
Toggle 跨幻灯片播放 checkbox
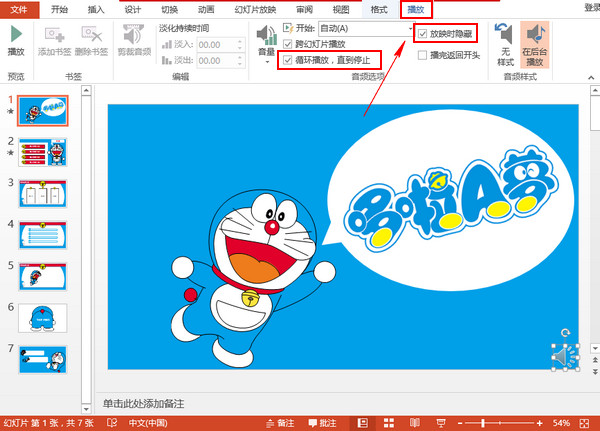[x=288, y=44]
